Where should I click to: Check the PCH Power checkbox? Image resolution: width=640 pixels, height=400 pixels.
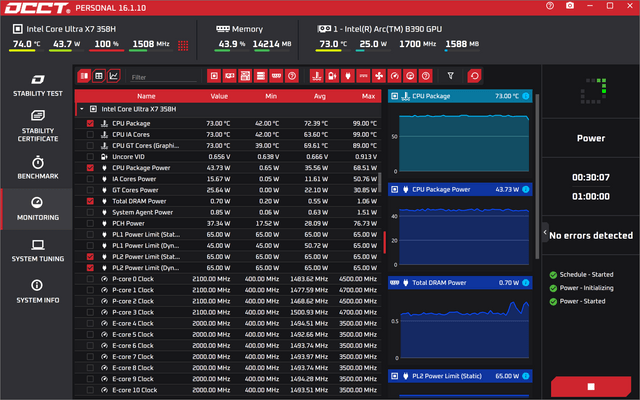[90, 223]
